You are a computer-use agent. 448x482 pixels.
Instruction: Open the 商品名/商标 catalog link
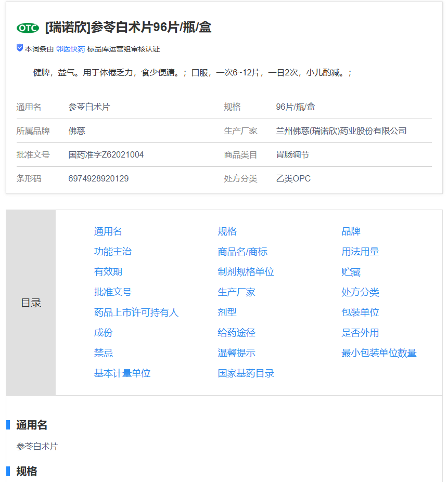click(242, 252)
